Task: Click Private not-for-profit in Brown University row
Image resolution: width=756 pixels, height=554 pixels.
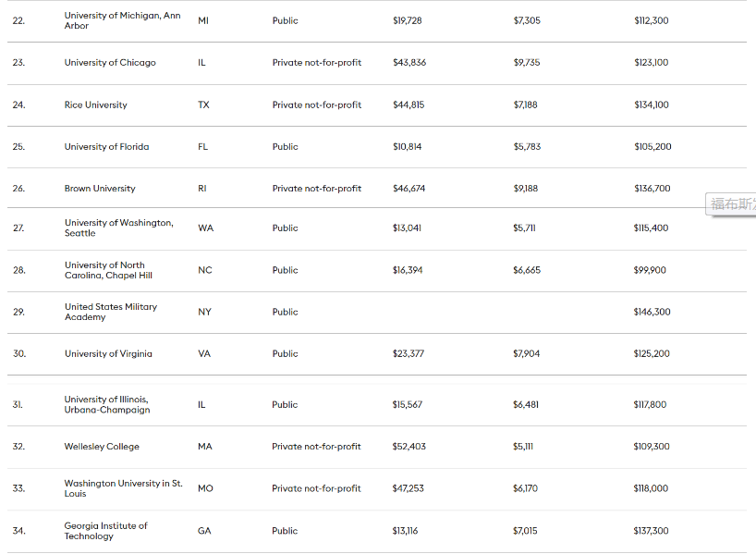Action: point(316,189)
